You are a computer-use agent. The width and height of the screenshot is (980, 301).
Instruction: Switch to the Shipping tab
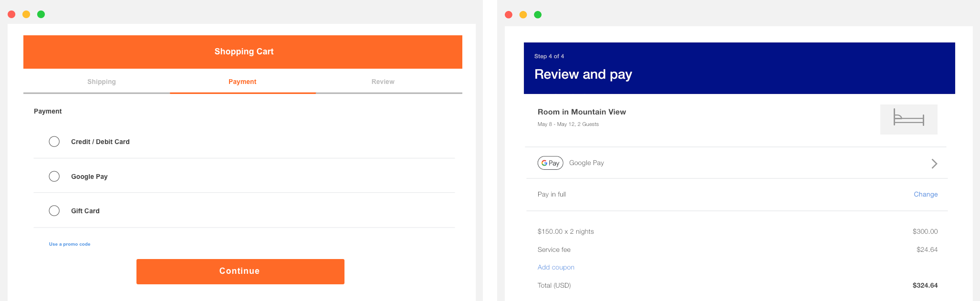[x=102, y=82]
